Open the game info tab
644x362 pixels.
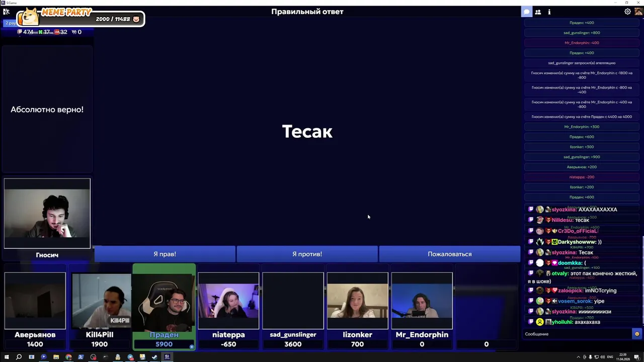point(549,12)
